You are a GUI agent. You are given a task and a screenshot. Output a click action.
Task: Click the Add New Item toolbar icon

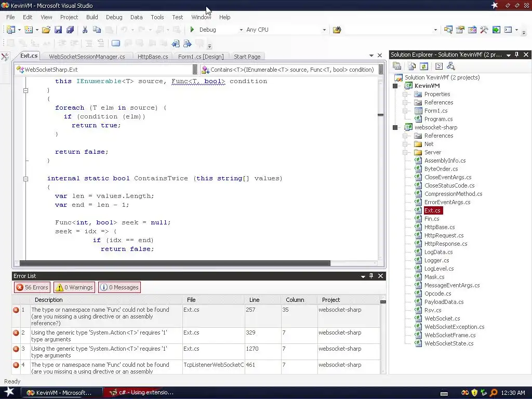pyautogui.click(x=29, y=30)
